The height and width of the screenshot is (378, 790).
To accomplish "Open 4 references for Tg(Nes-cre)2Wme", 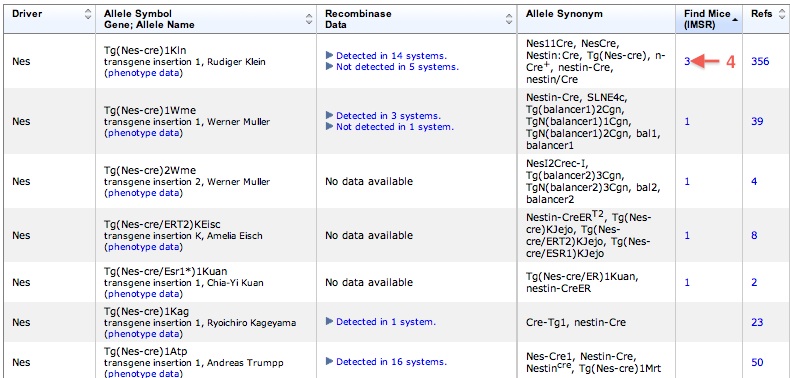I will 754,181.
